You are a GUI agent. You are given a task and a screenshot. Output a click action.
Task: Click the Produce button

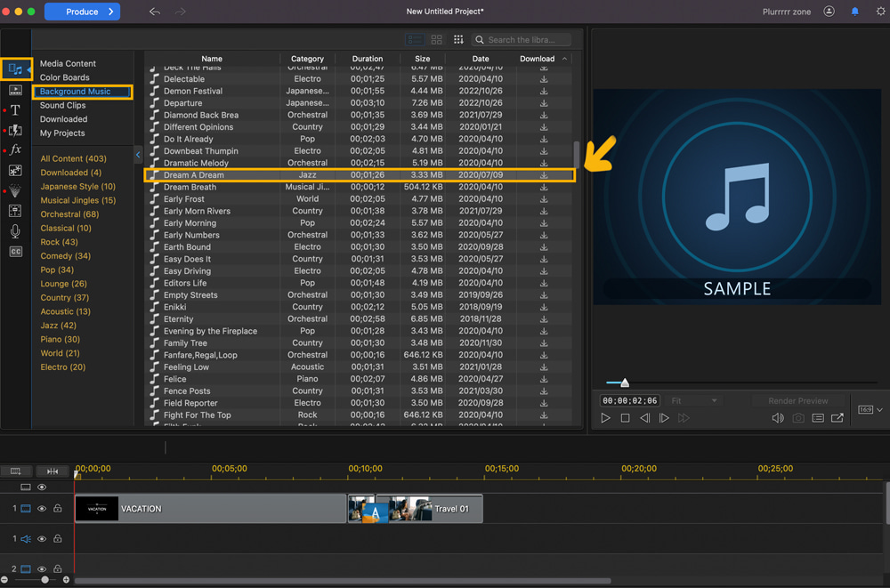click(x=82, y=12)
